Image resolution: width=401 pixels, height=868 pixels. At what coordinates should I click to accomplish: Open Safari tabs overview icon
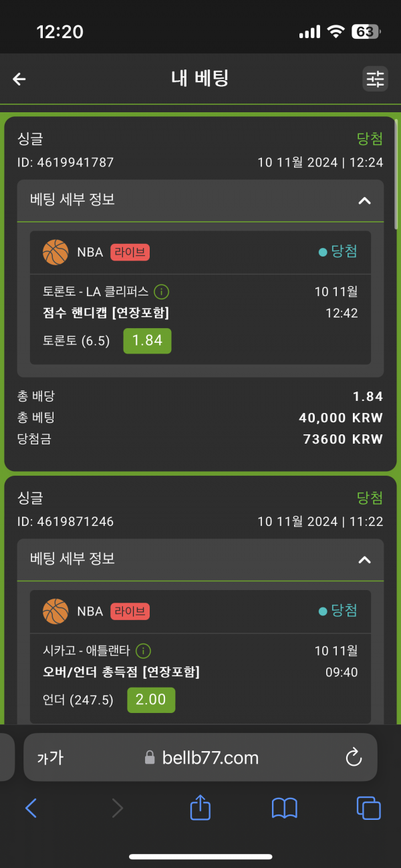(x=368, y=809)
